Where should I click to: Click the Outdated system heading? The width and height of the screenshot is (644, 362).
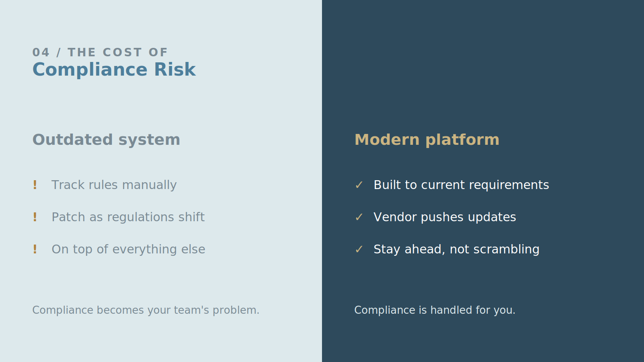(106, 140)
